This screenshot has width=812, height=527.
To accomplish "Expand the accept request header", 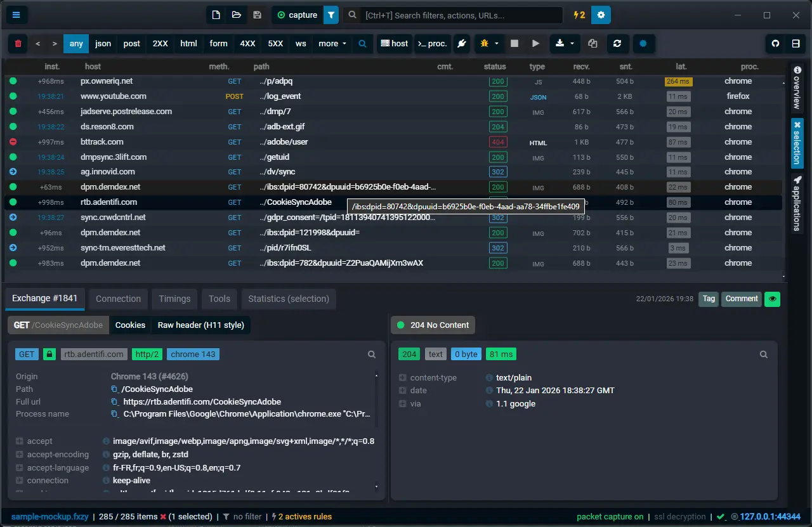I will click(20, 441).
